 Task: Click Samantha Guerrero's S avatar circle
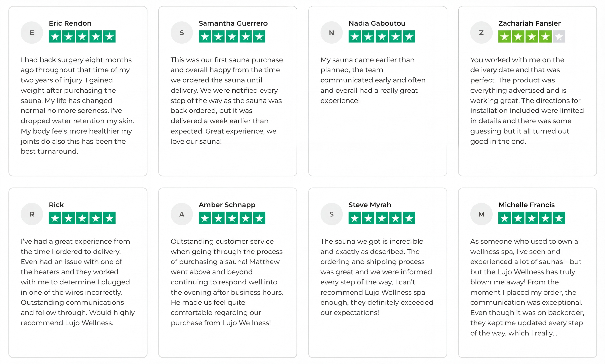182,33
